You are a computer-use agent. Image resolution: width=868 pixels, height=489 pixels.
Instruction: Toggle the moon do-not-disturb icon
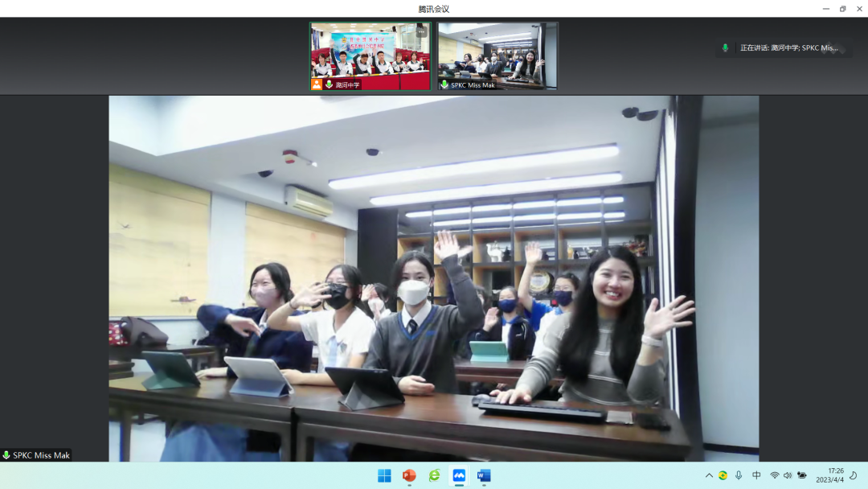coord(853,475)
